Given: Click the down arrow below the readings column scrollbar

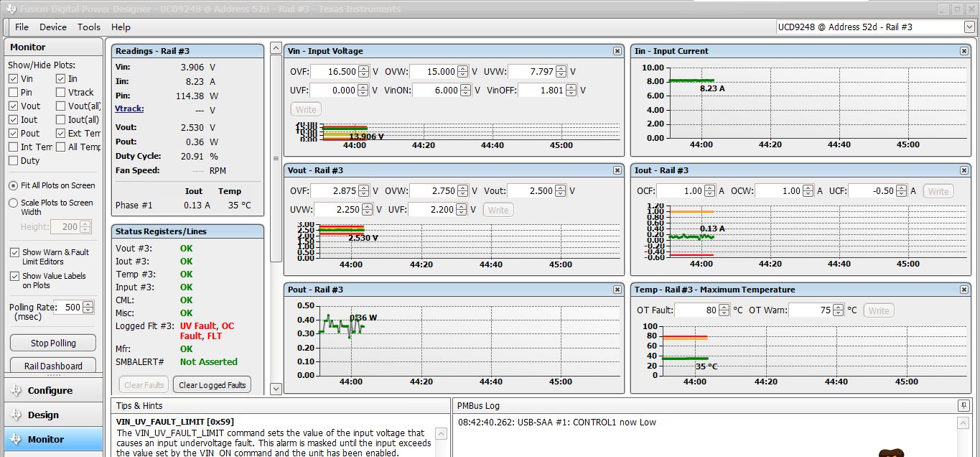Looking at the screenshot, I should pyautogui.click(x=276, y=389).
